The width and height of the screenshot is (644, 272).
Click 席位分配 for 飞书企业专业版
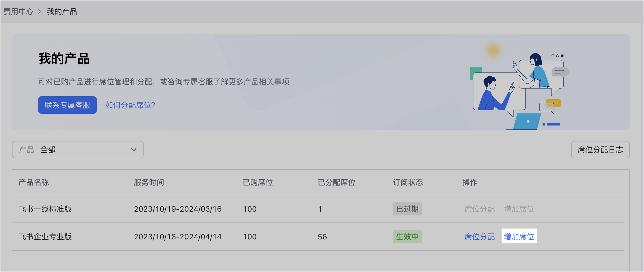pyautogui.click(x=479, y=237)
